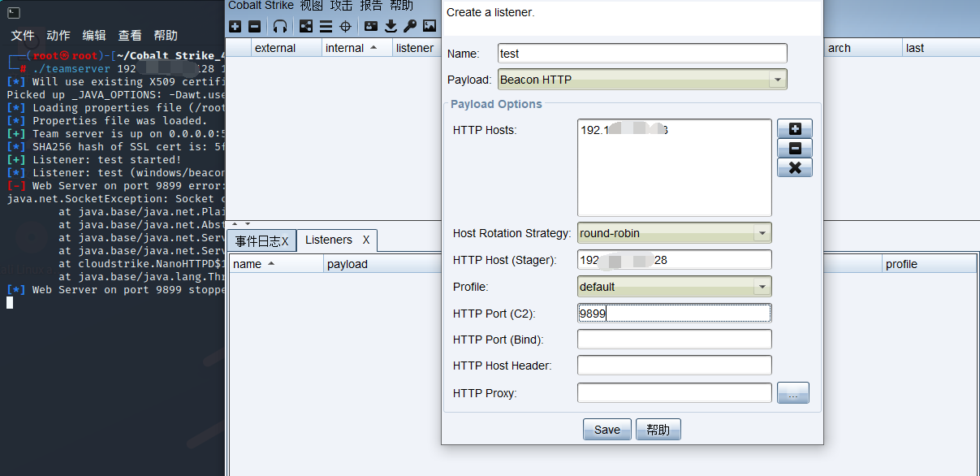This screenshot has width=980, height=476.
Task: Open the 帮助 menu in the terminal
Action: pos(166,36)
